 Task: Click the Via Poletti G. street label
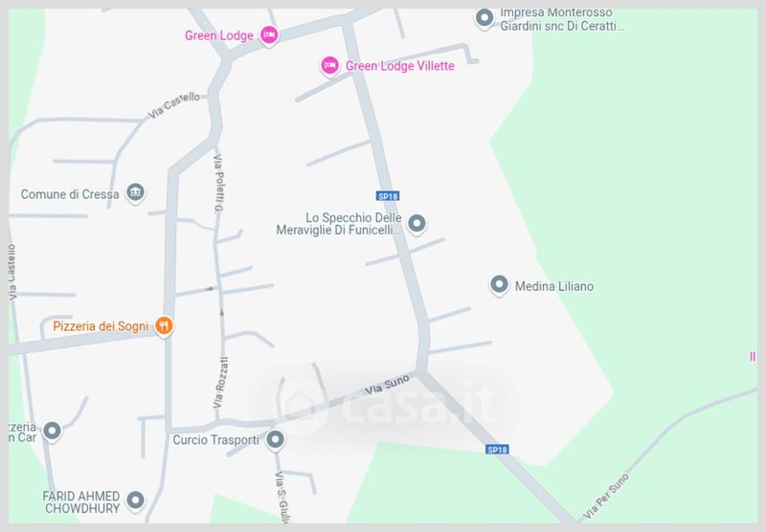tap(218, 184)
